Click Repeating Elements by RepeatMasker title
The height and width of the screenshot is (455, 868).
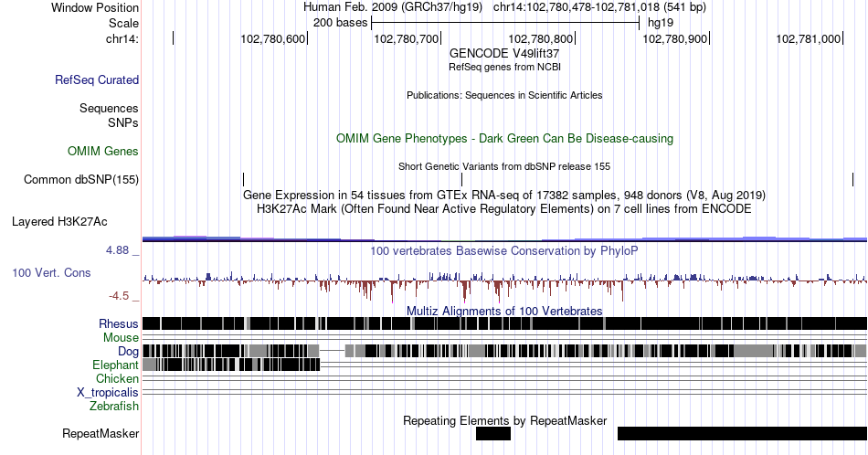coord(504,420)
